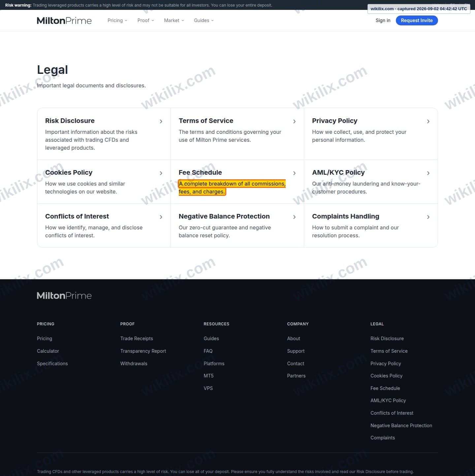Go to Privacy Policy in the footer
The width and height of the screenshot is (475, 476).
(386, 364)
